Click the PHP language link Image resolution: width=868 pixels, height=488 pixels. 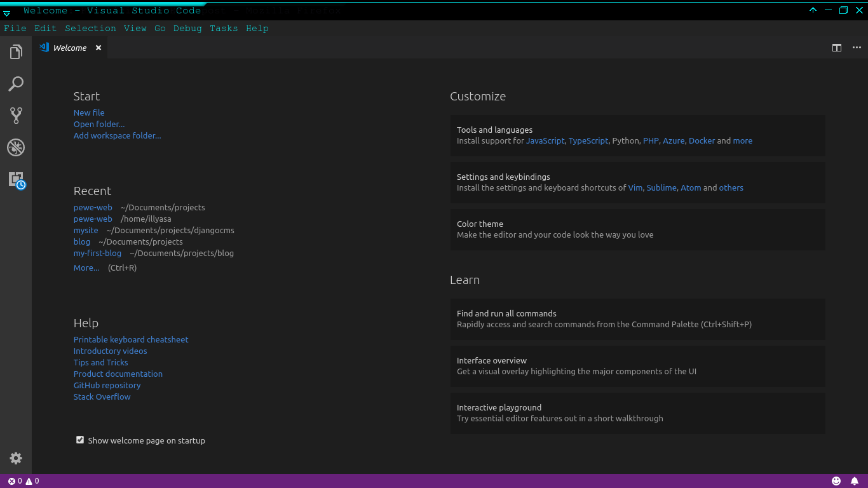click(x=651, y=140)
